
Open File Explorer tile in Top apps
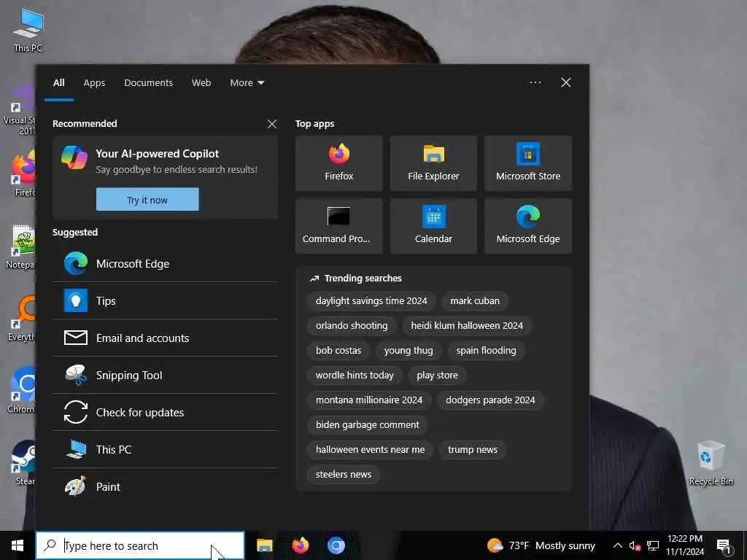[433, 163]
